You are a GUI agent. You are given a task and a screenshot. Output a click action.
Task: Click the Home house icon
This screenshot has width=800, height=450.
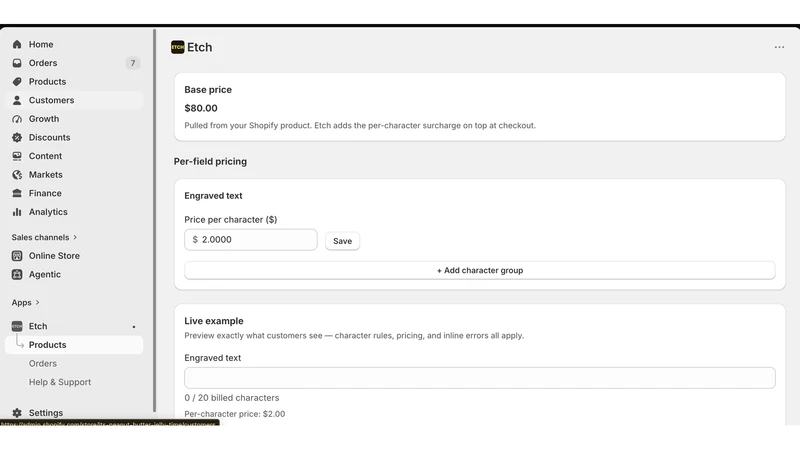click(17, 44)
